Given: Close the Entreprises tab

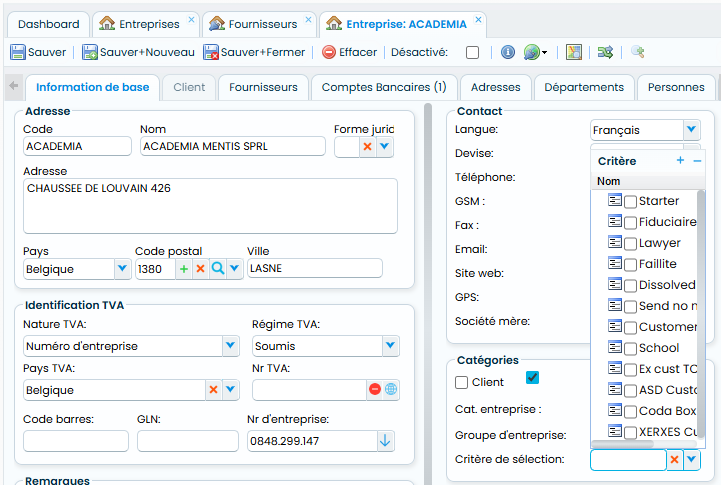Looking at the screenshot, I should (x=191, y=19).
